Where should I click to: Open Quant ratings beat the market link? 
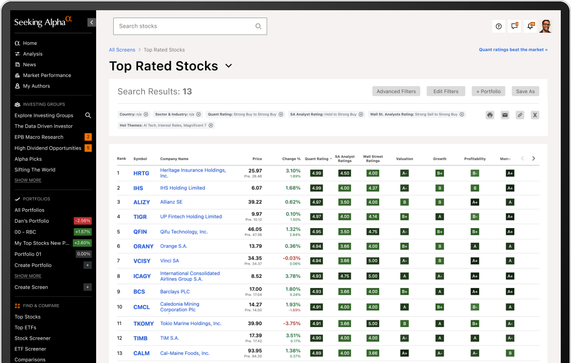tap(513, 50)
